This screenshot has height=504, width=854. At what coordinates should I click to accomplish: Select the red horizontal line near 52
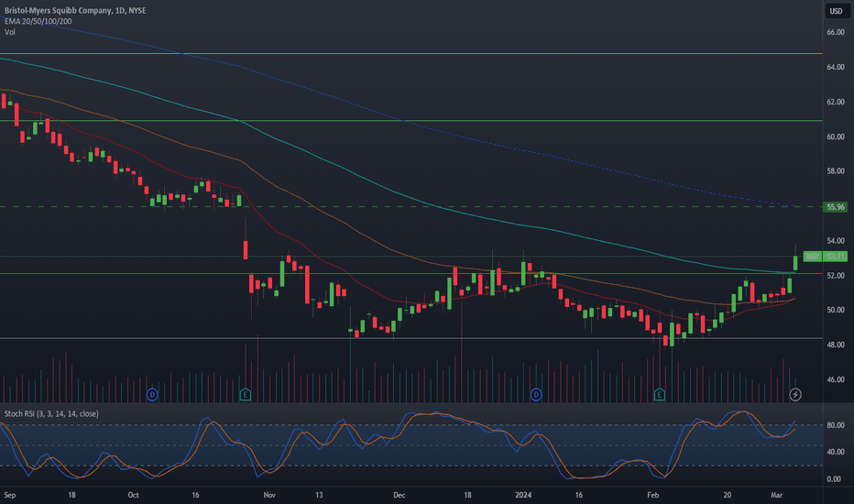[x=411, y=273]
